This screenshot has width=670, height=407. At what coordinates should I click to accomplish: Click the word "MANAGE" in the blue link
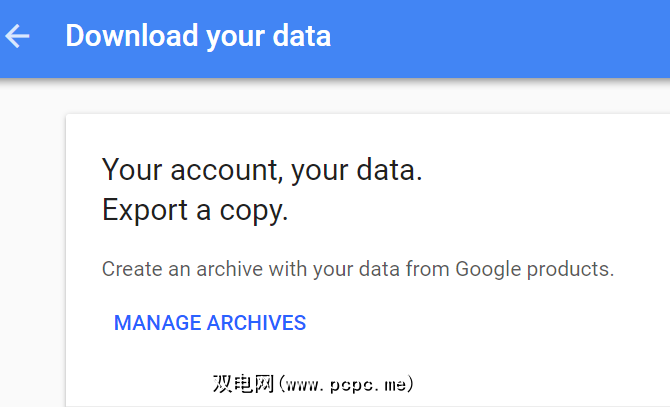click(157, 323)
